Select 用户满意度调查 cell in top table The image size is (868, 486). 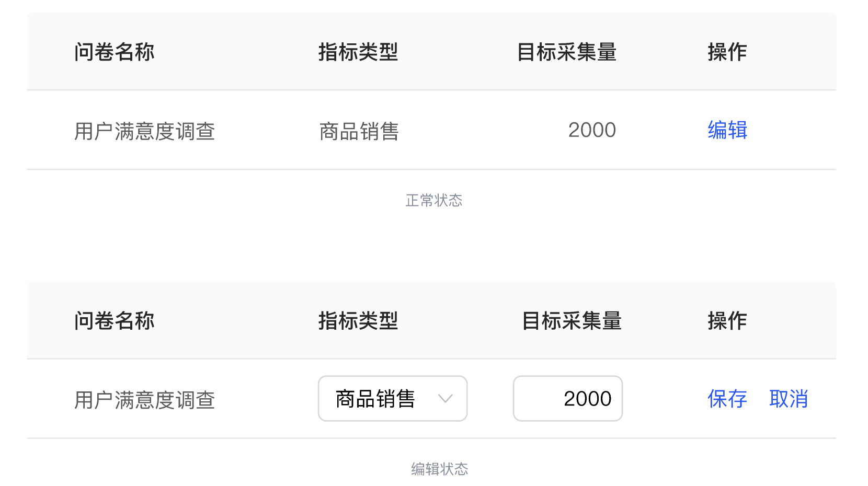click(145, 131)
